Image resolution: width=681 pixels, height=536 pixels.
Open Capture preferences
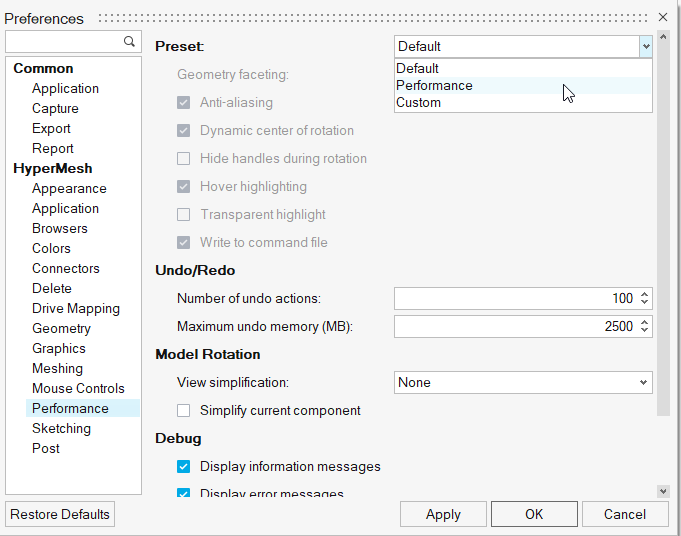(55, 109)
